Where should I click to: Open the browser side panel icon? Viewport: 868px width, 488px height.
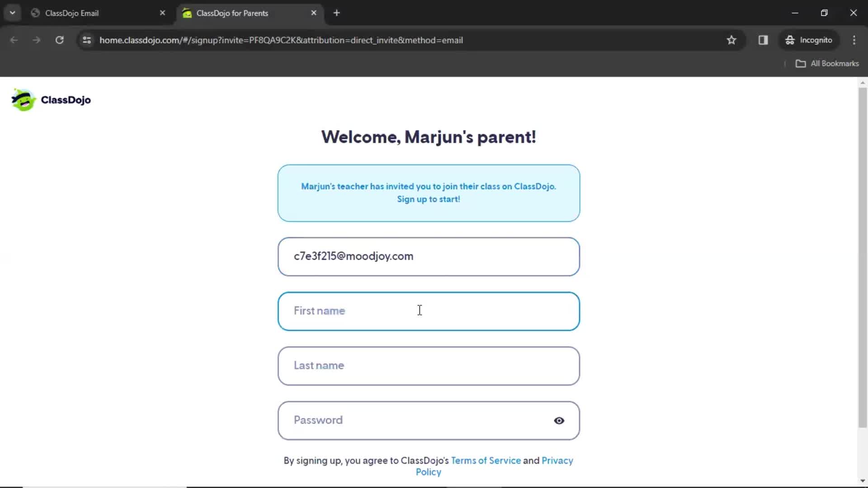pyautogui.click(x=763, y=40)
